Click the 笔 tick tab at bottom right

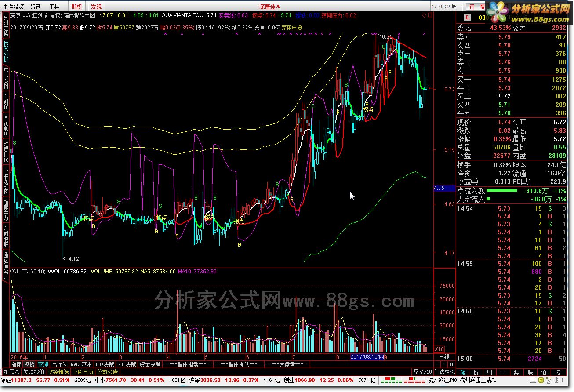pos(463,372)
